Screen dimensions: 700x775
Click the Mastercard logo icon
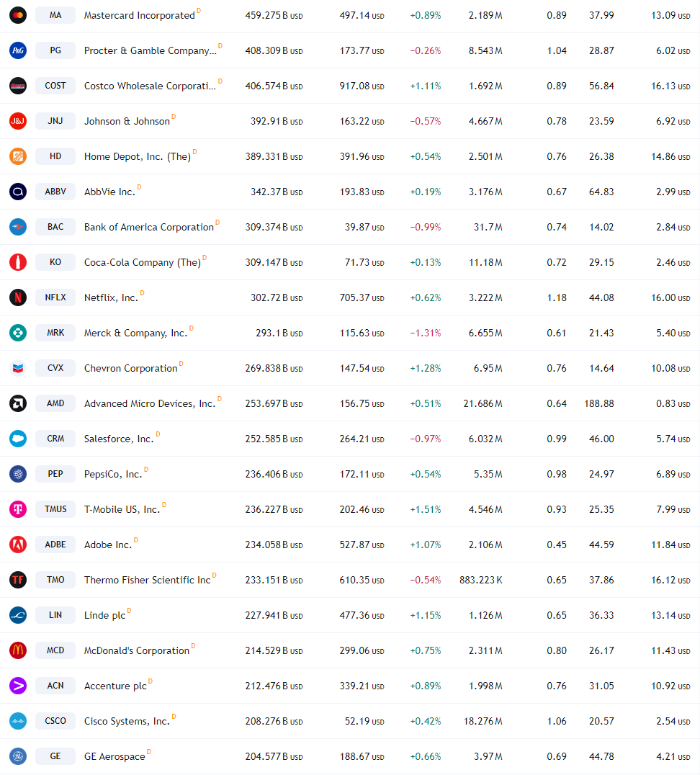(x=18, y=15)
